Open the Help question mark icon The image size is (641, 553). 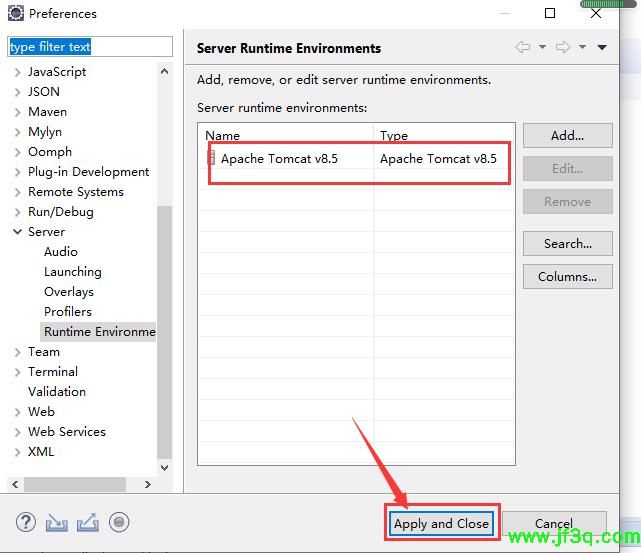[x=26, y=522]
